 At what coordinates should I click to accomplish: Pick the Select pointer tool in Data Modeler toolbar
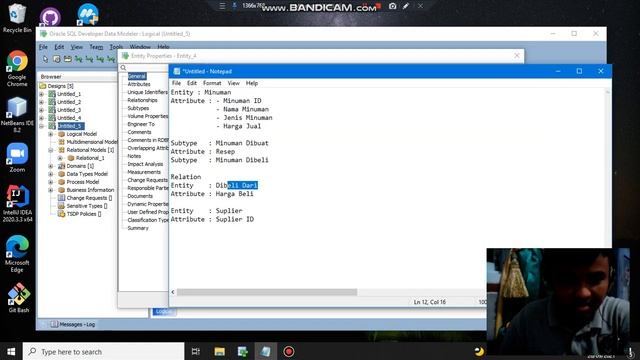click(45, 59)
